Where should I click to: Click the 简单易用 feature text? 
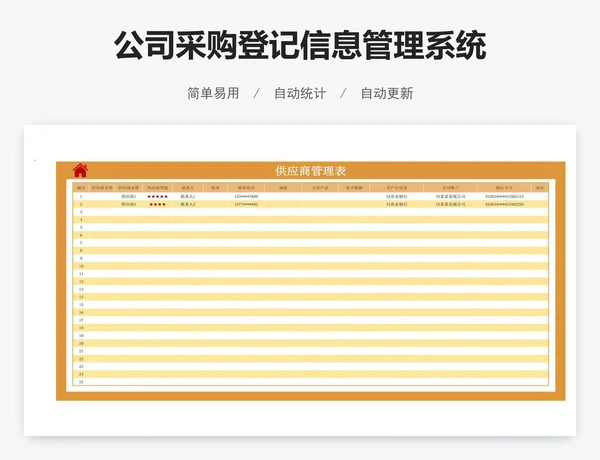pyautogui.click(x=212, y=93)
